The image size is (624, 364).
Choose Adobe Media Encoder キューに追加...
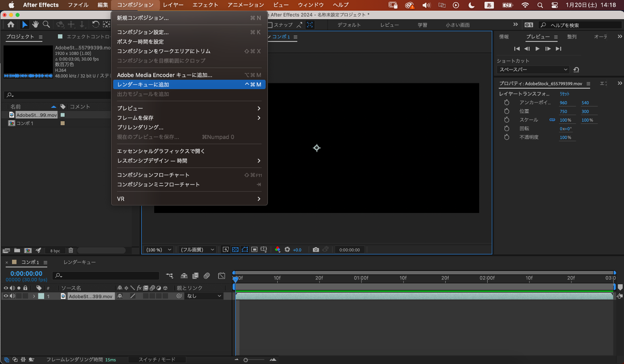coord(189,75)
